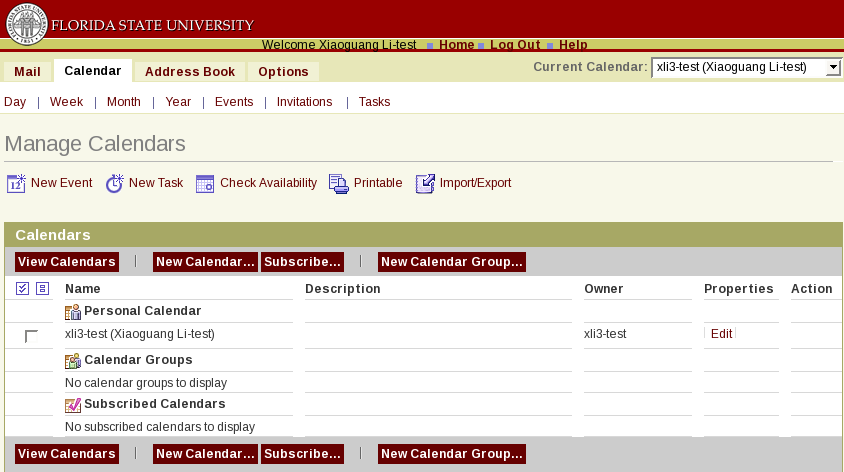Click the Printable printer icon
This screenshot has height=472, width=844.
coord(339,184)
